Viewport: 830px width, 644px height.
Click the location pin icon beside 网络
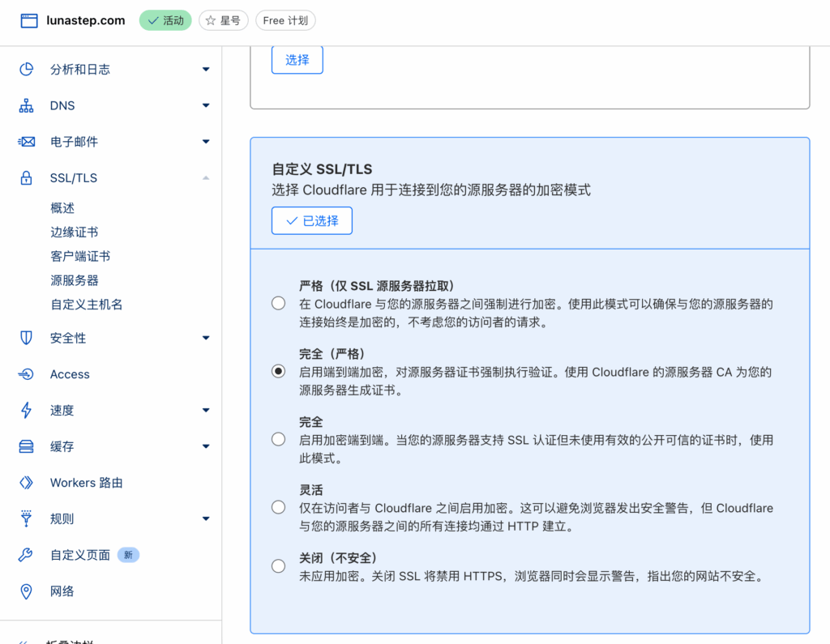(26, 591)
